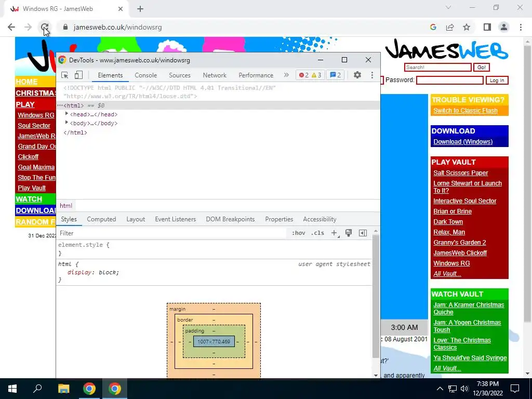532x399 pixels.
Task: Open DevTools three-dot customize menu
Action: tap(372, 75)
